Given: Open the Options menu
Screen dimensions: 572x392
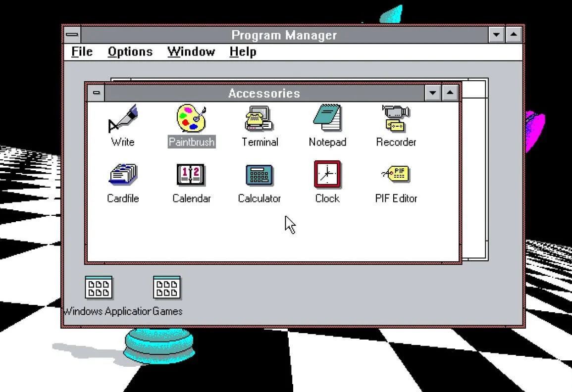Looking at the screenshot, I should click(x=130, y=52).
